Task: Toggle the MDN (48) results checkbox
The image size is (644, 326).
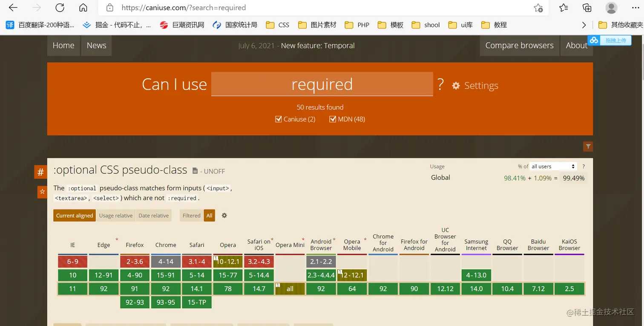Action: 333,119
